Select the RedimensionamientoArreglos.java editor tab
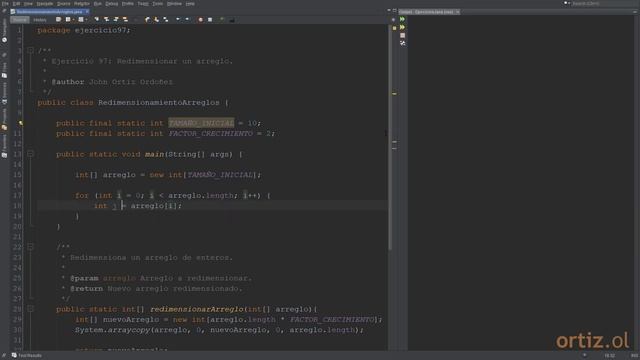640x360 pixels. pos(49,12)
